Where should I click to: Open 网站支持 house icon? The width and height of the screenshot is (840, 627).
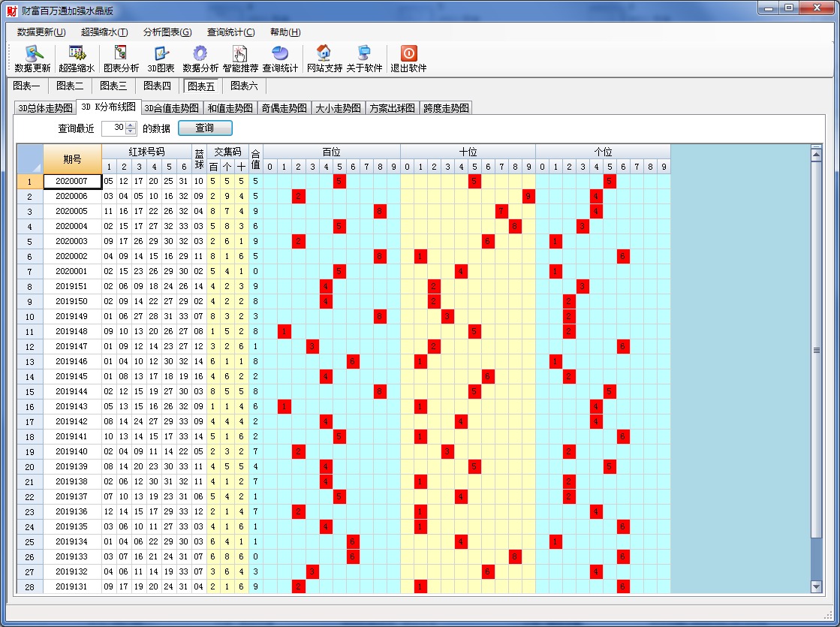click(324, 59)
